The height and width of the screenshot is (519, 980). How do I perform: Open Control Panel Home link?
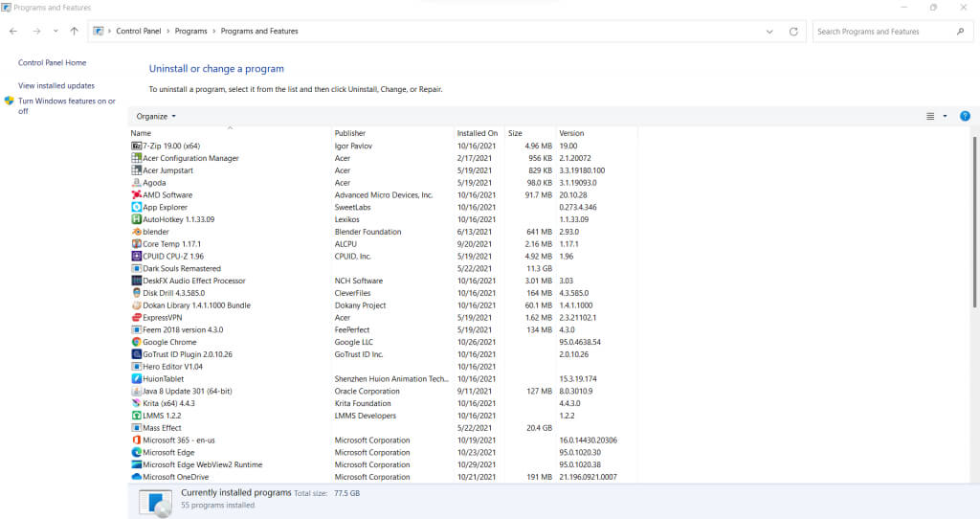point(52,63)
